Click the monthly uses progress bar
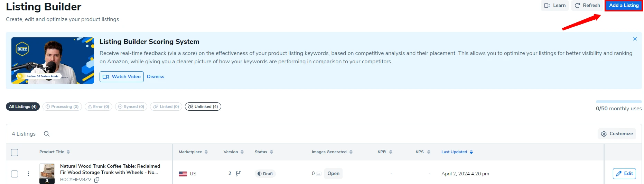This screenshot has height=184, width=644. (619, 102)
